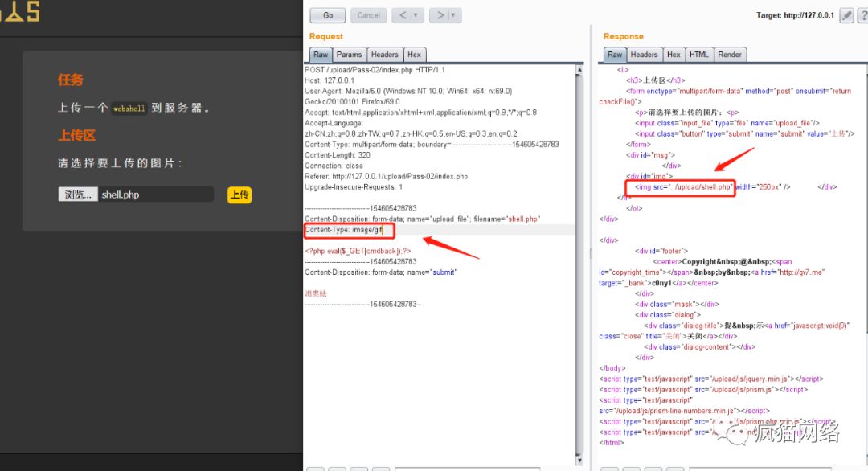The image size is (868, 471).
Task: Open the Headers tab in the Response pane
Action: [644, 54]
